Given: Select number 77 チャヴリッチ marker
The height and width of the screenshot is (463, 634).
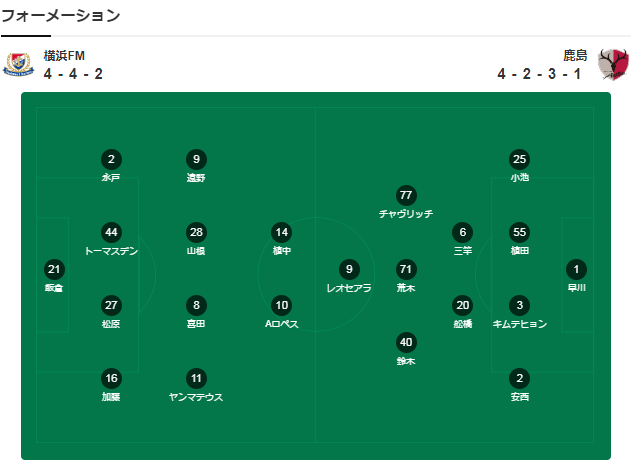Looking at the screenshot, I should coord(406,196).
